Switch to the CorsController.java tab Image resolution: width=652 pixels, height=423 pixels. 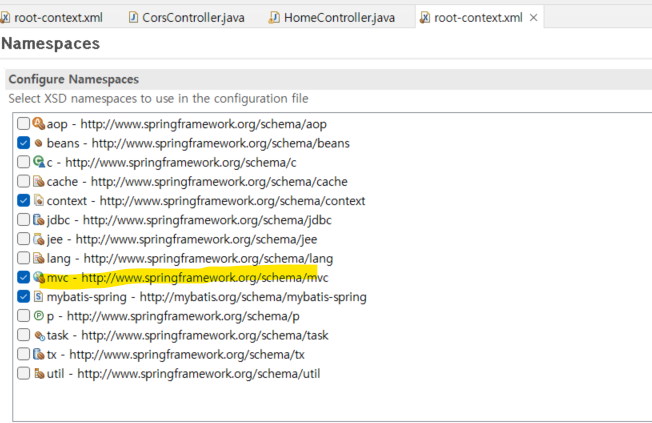(193, 17)
